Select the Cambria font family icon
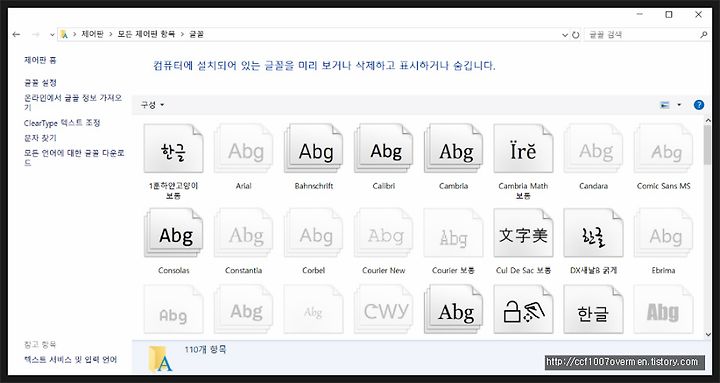Screen dimensions: 720x383 pos(453,149)
